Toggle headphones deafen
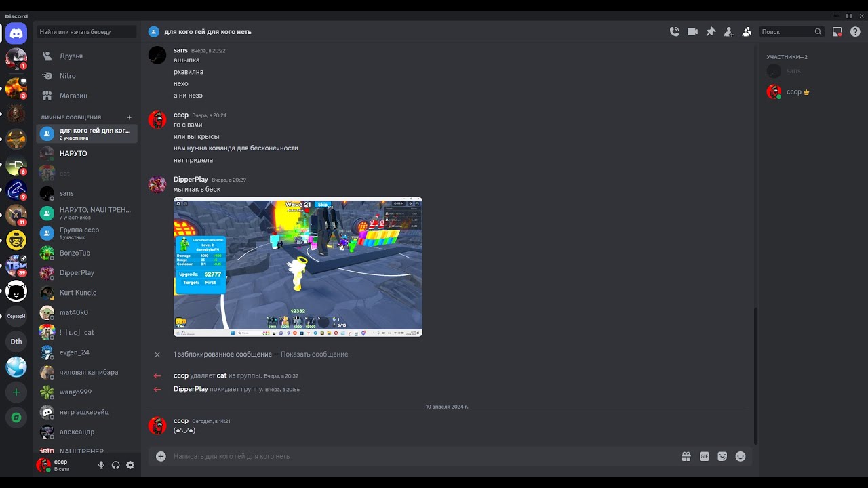Image resolution: width=868 pixels, height=488 pixels. point(115,465)
